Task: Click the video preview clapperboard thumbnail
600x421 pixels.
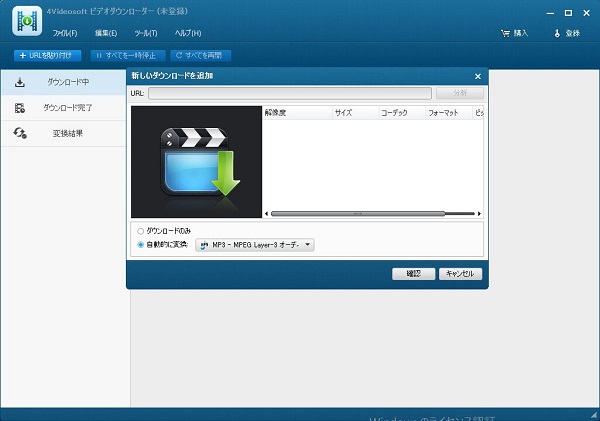Action: pos(196,162)
